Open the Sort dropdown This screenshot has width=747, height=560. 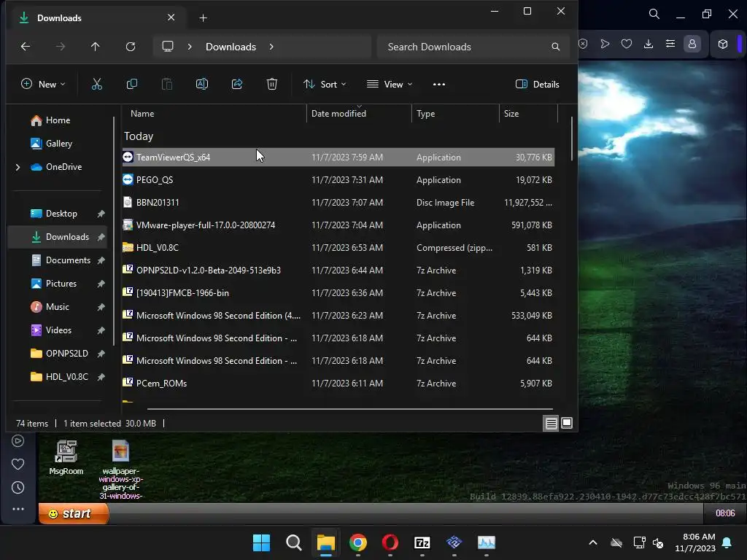pos(325,85)
